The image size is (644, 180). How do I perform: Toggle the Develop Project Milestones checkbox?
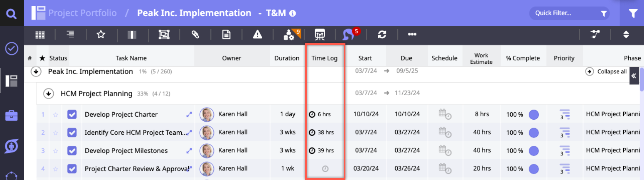point(72,151)
